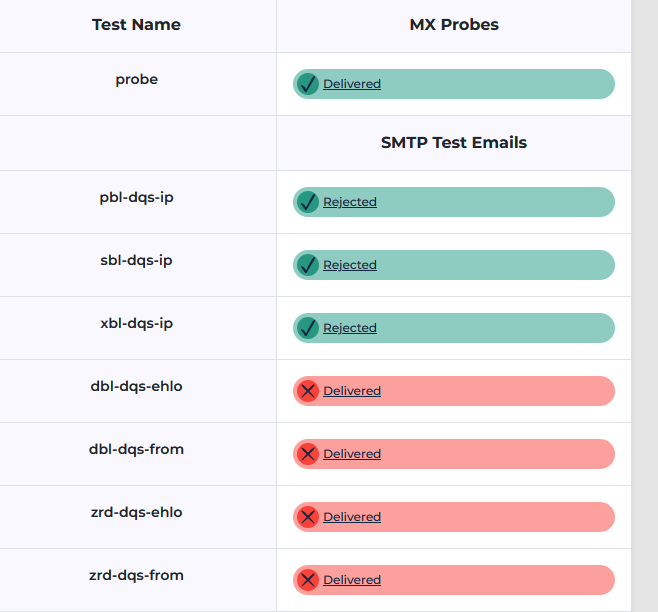Open the Rejected link for sbl-dqs-ip

point(350,265)
